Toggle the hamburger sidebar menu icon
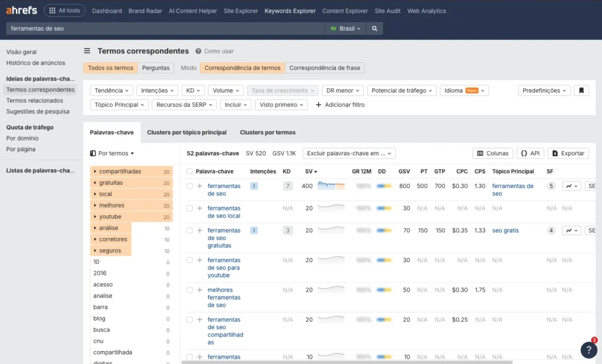The width and height of the screenshot is (602, 364). tap(87, 51)
